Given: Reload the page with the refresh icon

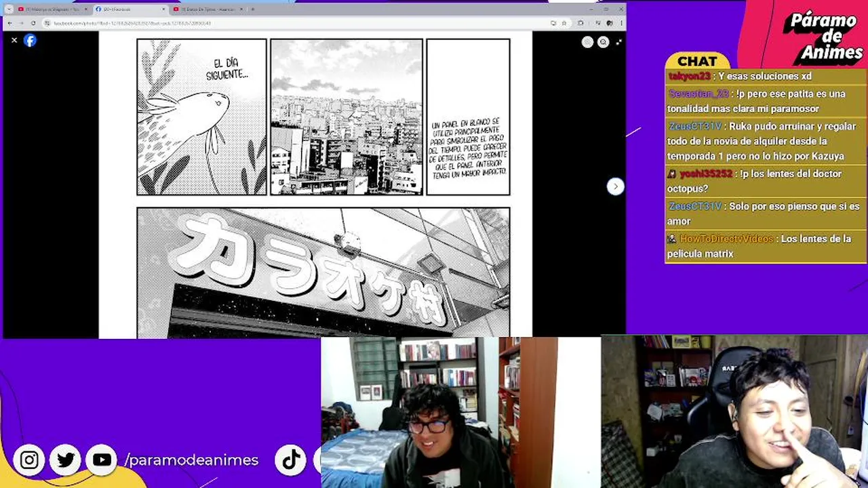Looking at the screenshot, I should tap(33, 23).
